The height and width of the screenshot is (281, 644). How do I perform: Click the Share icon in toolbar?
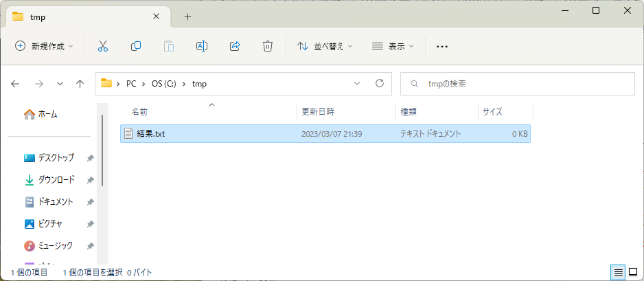click(235, 46)
